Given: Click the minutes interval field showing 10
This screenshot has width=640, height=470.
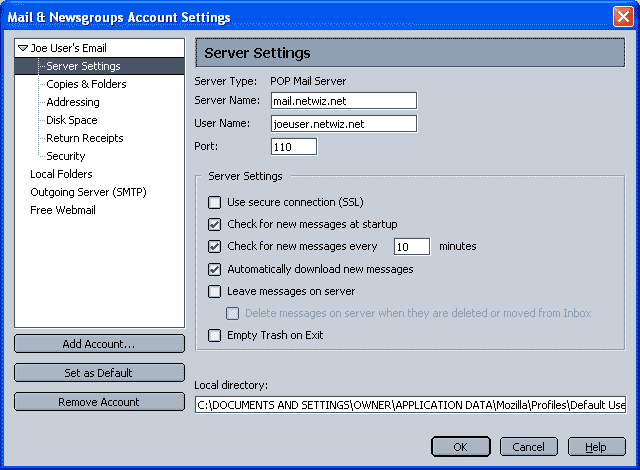Looking at the screenshot, I should [x=412, y=247].
